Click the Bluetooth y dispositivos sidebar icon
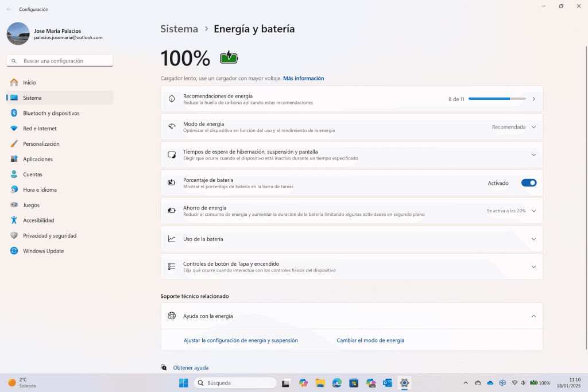The image size is (588, 392). [x=14, y=113]
